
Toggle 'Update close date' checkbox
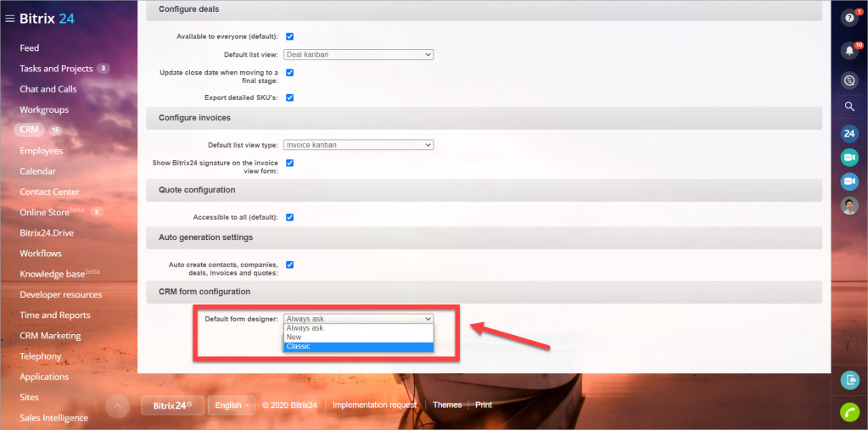(x=289, y=72)
